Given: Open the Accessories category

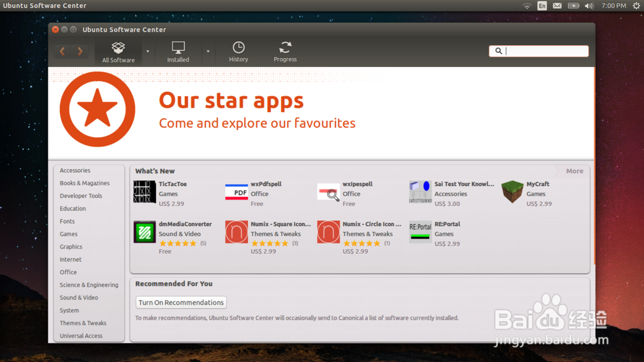Looking at the screenshot, I should click(x=75, y=170).
